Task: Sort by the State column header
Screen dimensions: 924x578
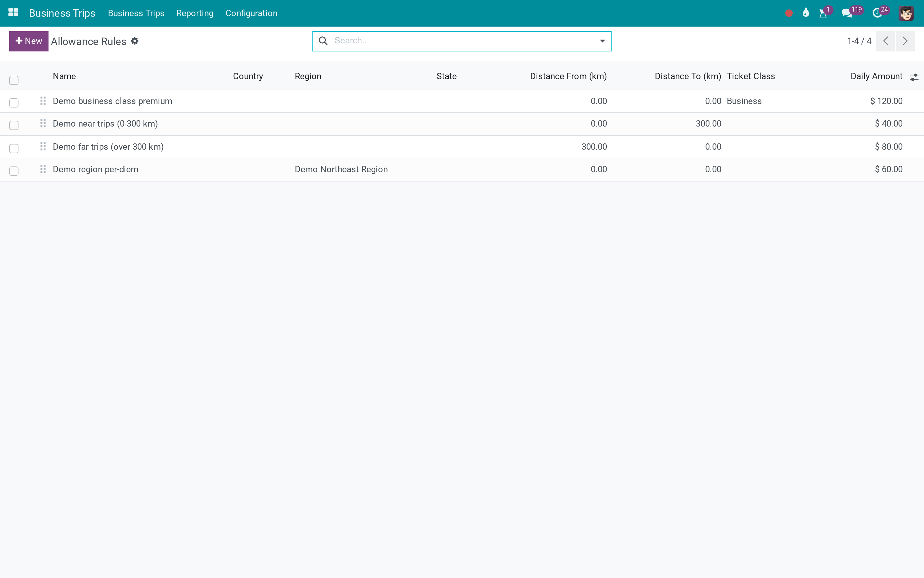Action: (446, 76)
